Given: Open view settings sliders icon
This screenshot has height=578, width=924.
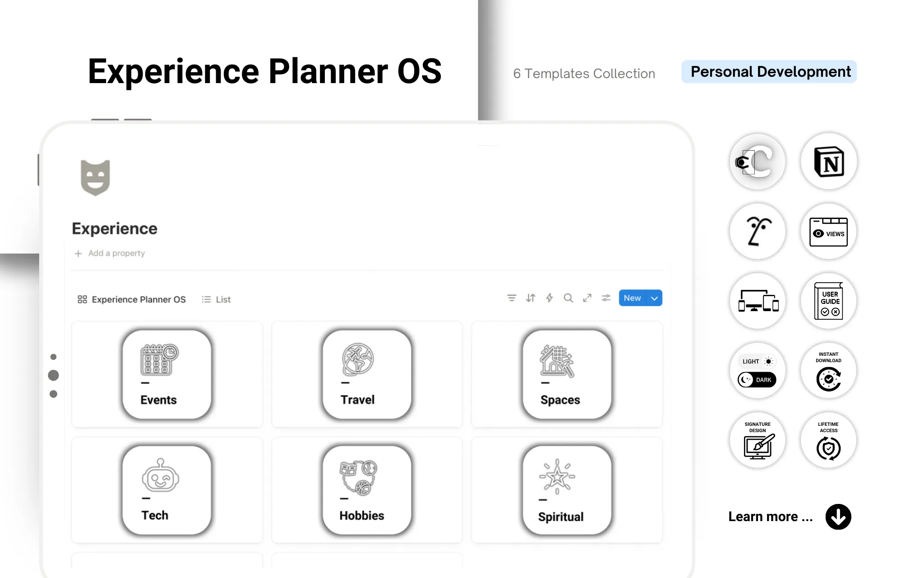Looking at the screenshot, I should click(x=606, y=298).
